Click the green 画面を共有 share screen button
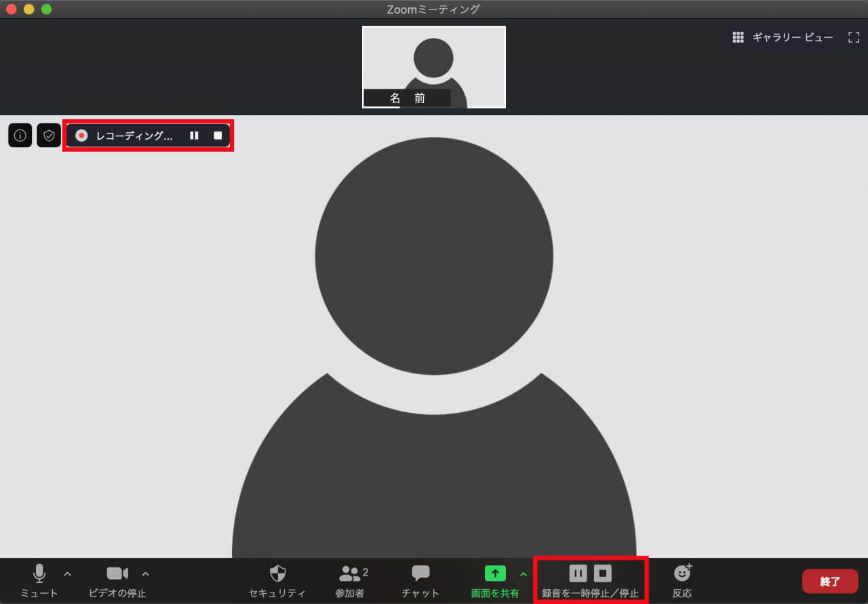The image size is (868, 604). click(x=495, y=581)
